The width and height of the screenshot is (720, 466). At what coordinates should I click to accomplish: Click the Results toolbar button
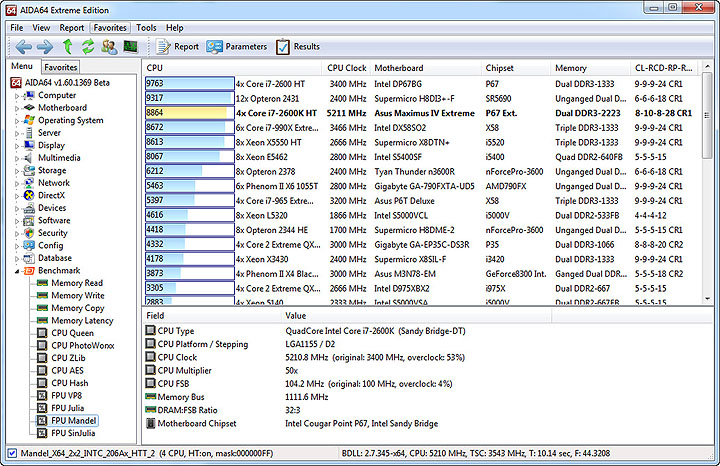pyautogui.click(x=298, y=46)
